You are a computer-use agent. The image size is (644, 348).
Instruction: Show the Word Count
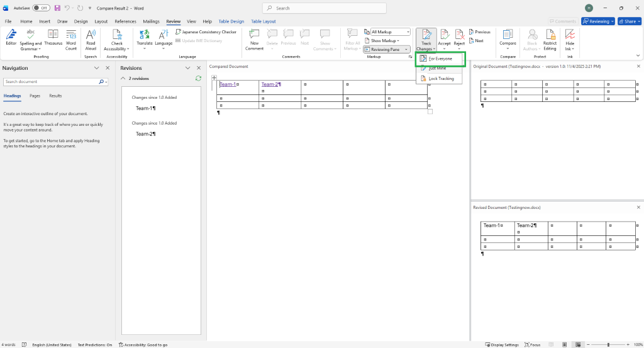(71, 40)
